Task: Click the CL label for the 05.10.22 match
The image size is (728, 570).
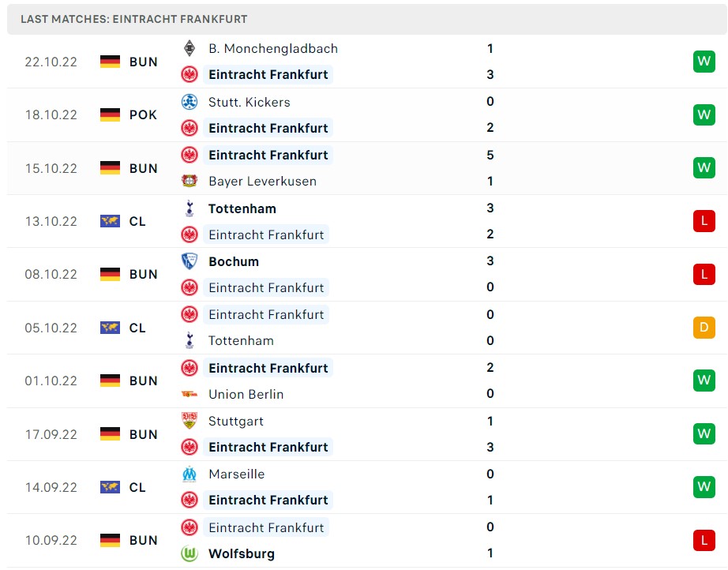Action: [137, 328]
